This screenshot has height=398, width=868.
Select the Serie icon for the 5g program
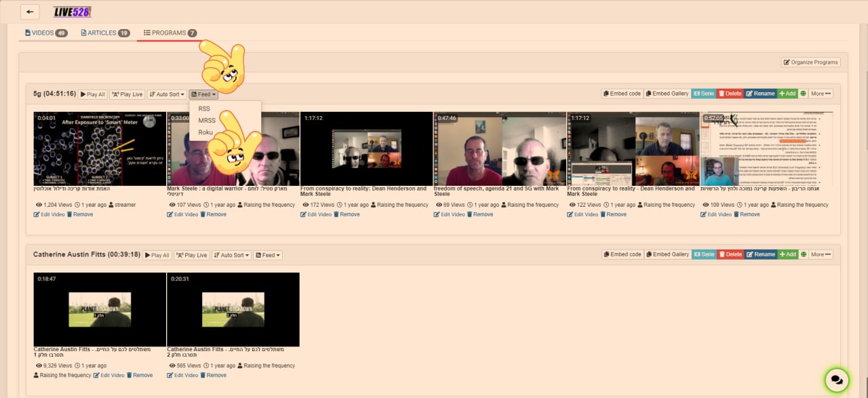click(x=703, y=94)
